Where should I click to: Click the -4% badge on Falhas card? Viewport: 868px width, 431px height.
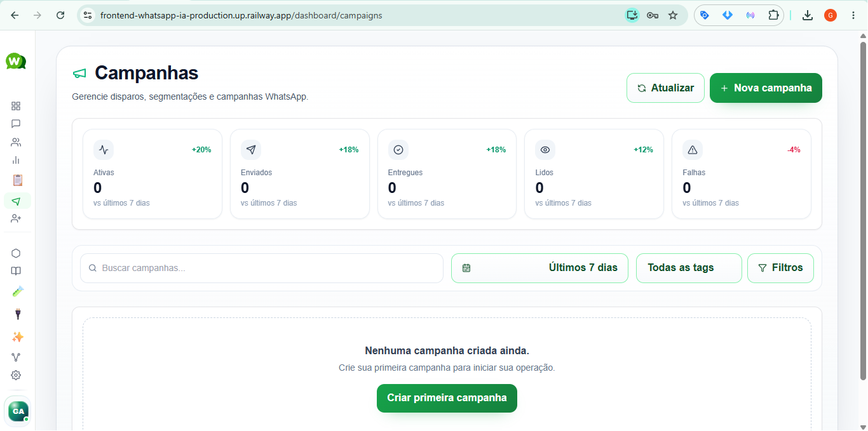point(794,150)
